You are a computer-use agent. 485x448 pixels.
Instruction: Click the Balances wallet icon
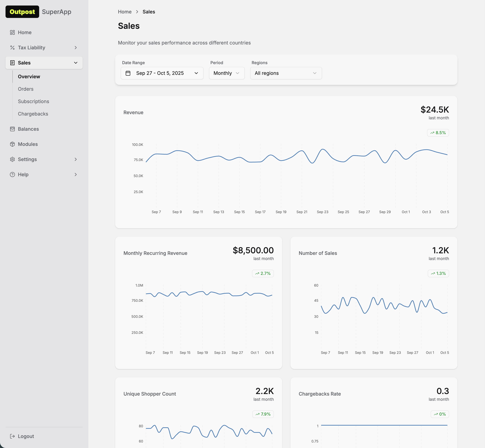coord(12,129)
